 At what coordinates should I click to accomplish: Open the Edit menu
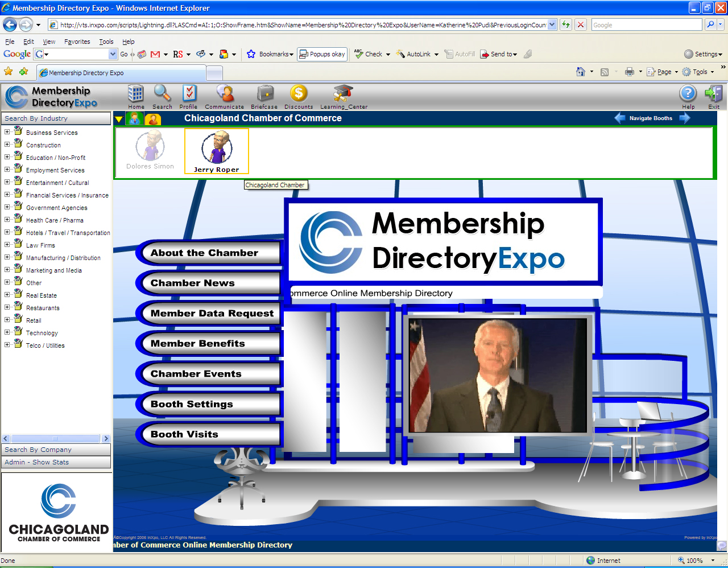(x=28, y=42)
